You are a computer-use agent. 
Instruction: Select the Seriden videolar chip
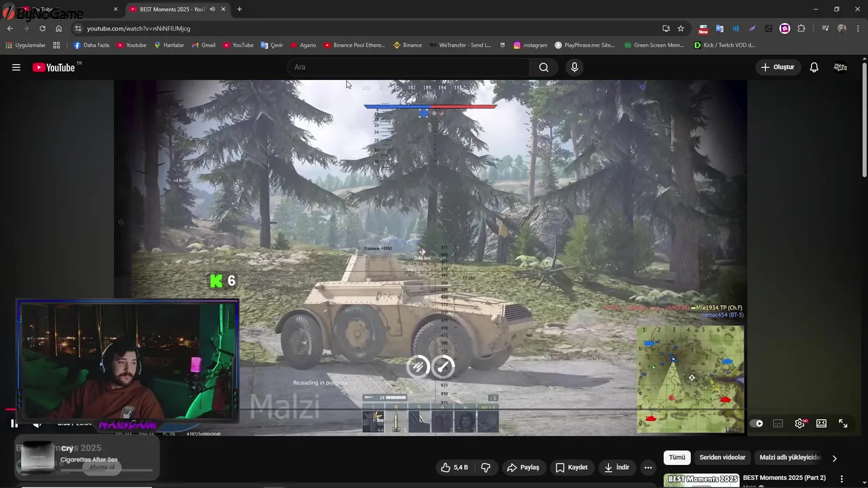pyautogui.click(x=722, y=457)
